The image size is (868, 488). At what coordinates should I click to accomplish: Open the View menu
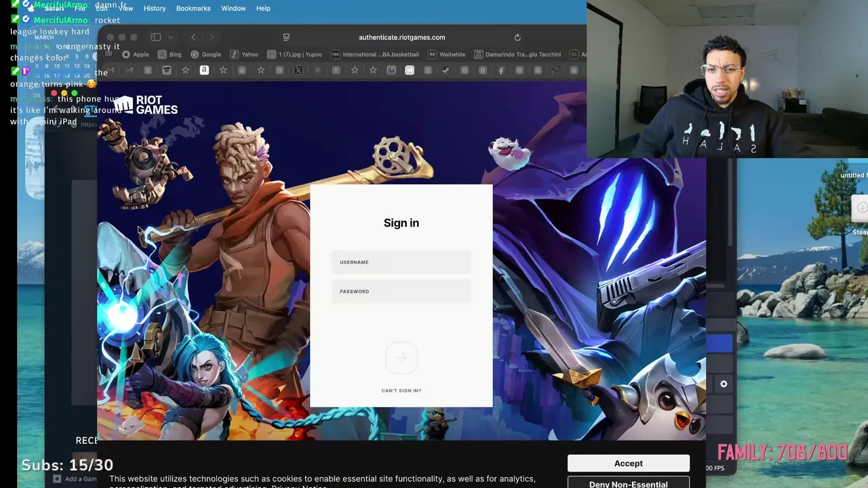(x=125, y=8)
